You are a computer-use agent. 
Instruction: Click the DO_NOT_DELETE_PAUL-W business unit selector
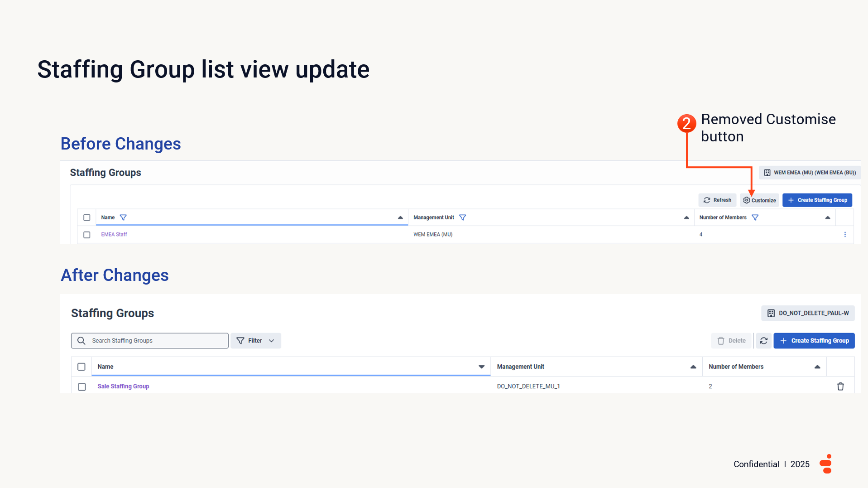(x=808, y=313)
